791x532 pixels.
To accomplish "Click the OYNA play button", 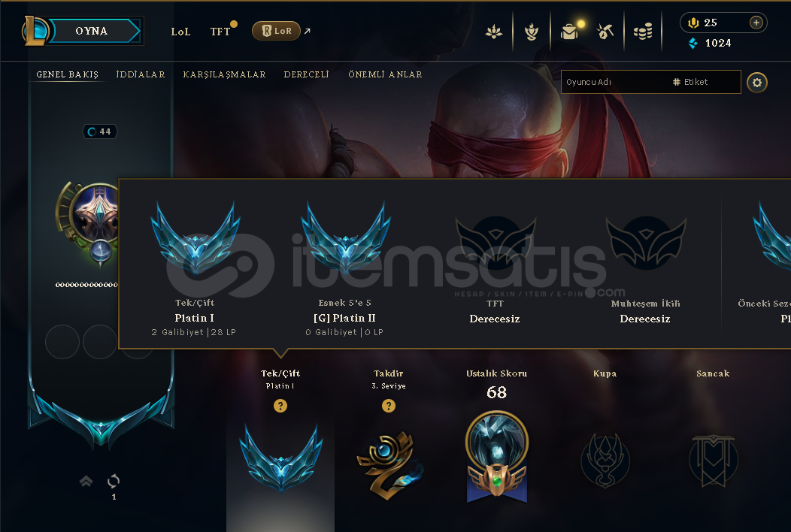I will pos(91,31).
